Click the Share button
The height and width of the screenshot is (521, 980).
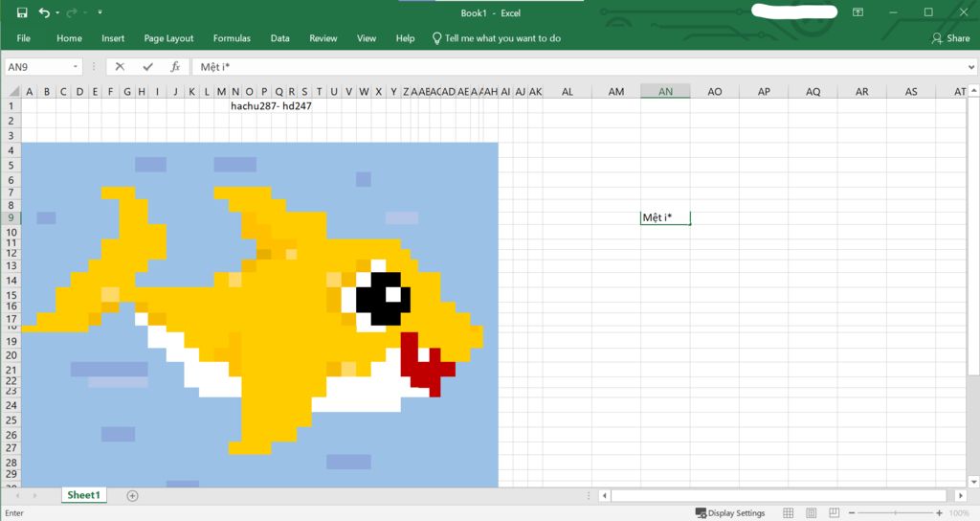pos(950,38)
